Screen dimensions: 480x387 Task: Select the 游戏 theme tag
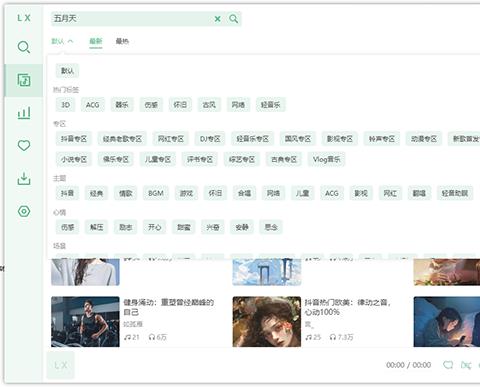[186, 193]
